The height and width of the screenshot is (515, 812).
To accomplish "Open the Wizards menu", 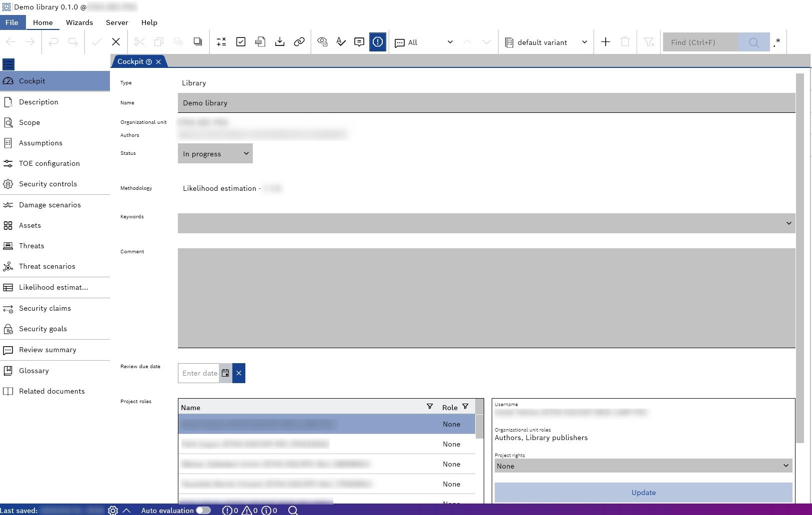I will tap(79, 22).
